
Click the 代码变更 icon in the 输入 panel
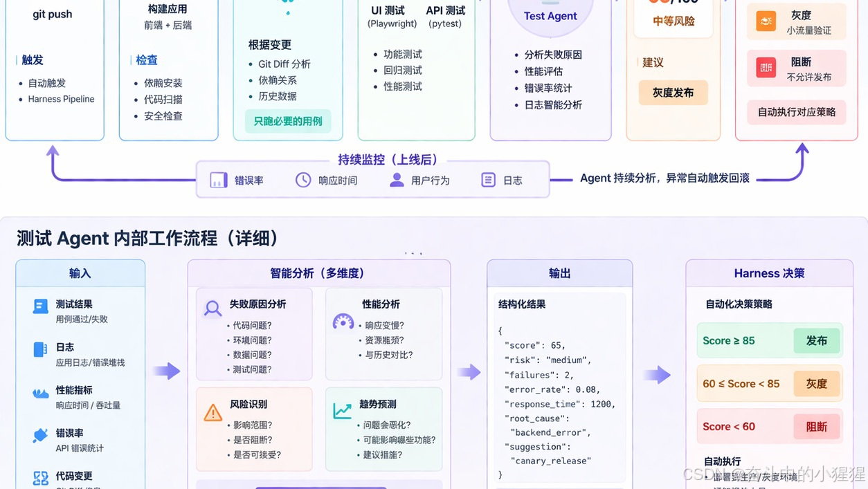(x=40, y=478)
